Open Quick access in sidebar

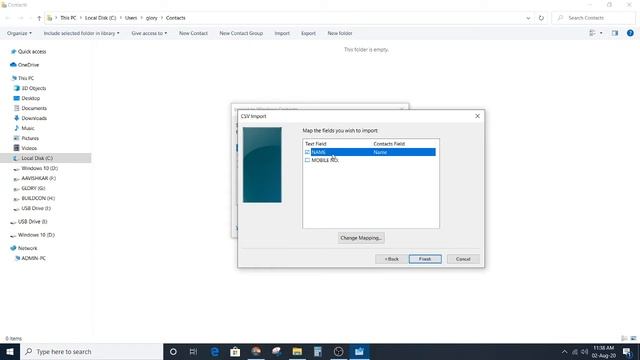[x=32, y=52]
